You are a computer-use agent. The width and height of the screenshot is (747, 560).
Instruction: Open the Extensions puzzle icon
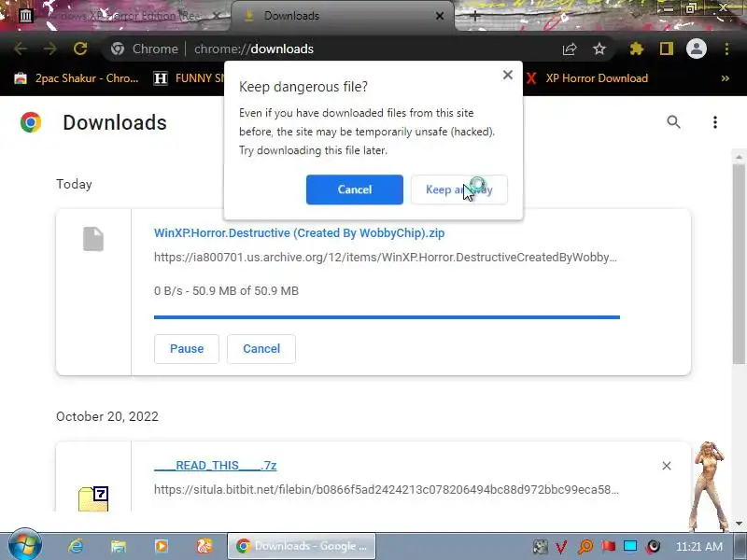637,49
